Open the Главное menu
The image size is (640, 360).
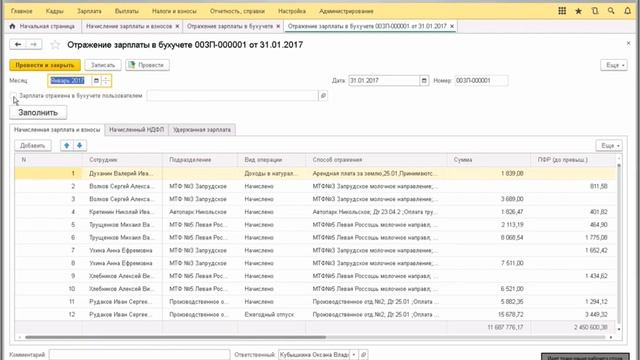click(x=21, y=11)
